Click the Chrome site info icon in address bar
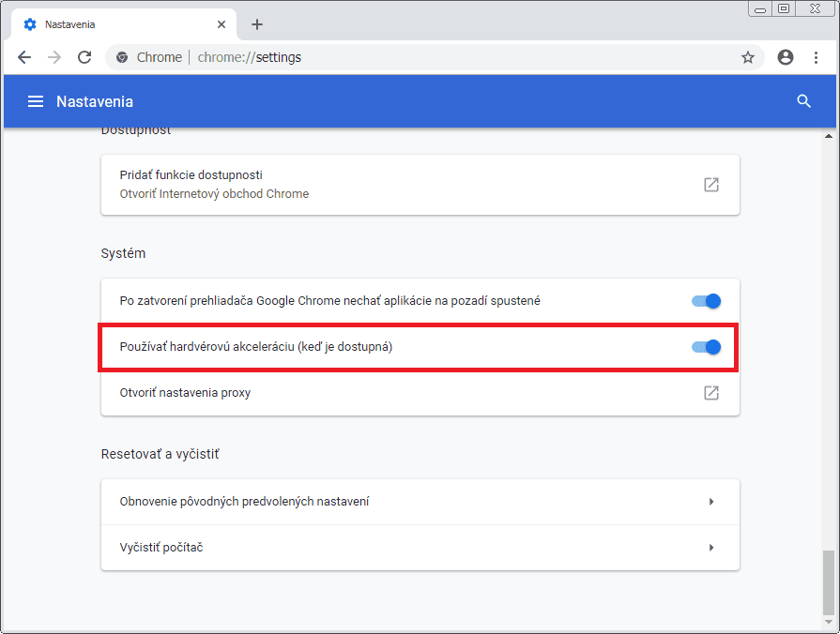The image size is (840, 634). pyautogui.click(x=122, y=57)
